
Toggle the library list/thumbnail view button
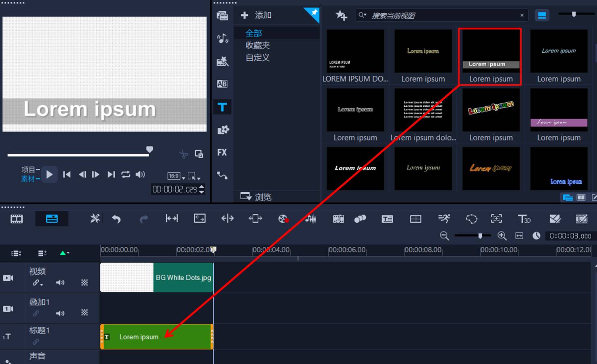coord(542,15)
